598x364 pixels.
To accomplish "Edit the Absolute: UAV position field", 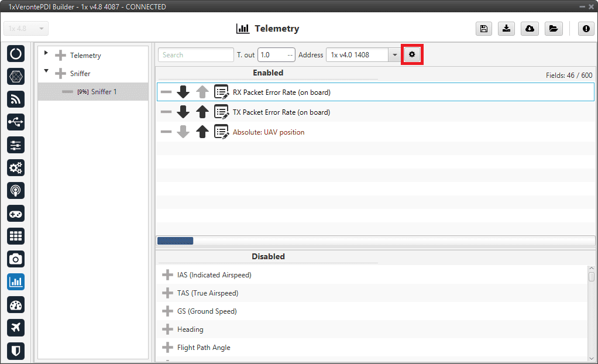I will pos(221,132).
